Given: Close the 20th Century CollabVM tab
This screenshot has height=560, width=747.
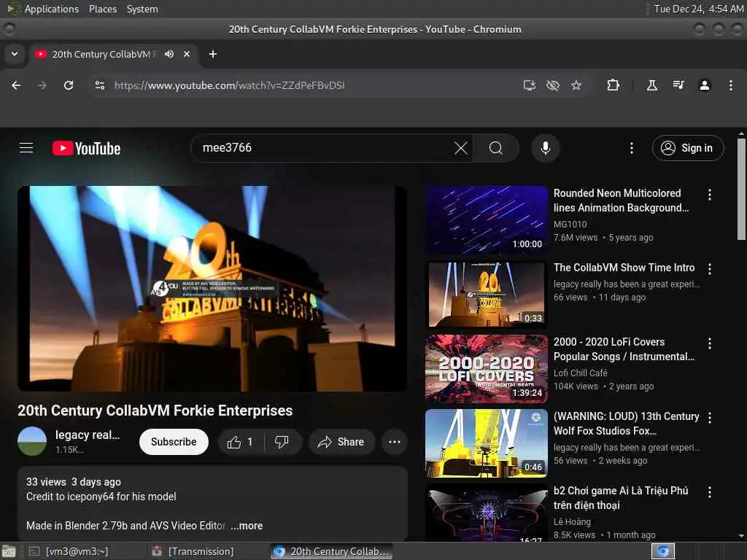Looking at the screenshot, I should pyautogui.click(x=187, y=54).
